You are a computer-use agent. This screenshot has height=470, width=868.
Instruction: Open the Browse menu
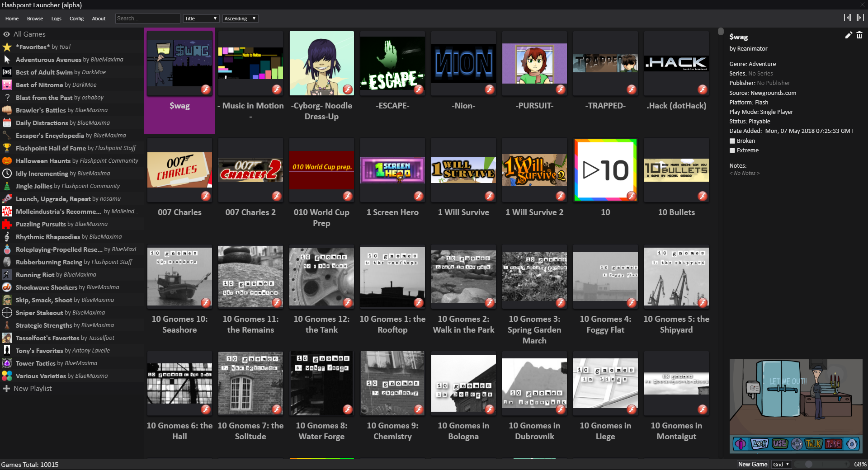coord(35,19)
